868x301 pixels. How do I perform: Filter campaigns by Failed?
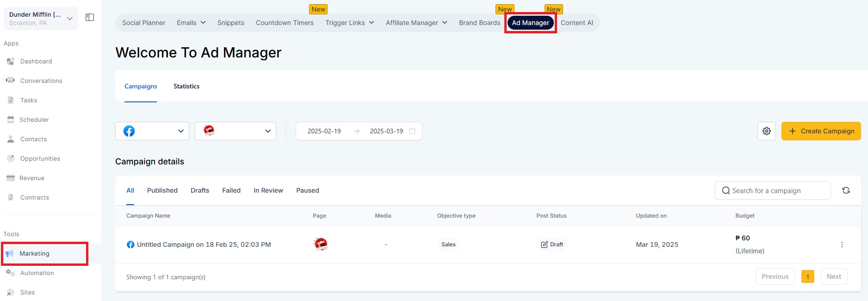pyautogui.click(x=231, y=190)
